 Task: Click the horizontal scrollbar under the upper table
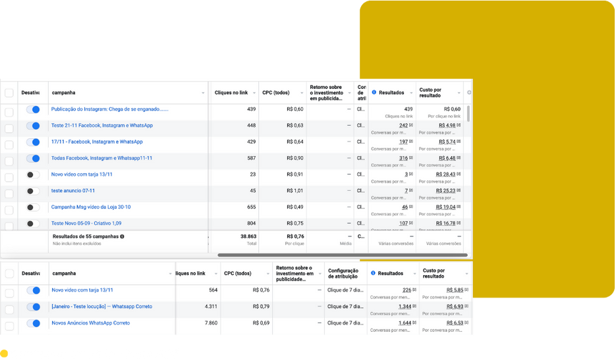point(343,255)
